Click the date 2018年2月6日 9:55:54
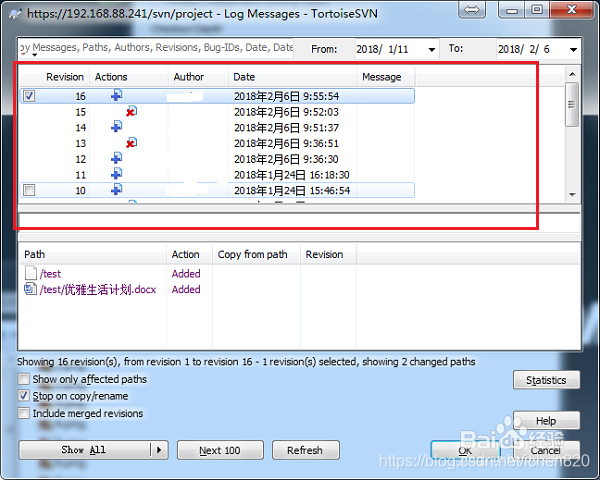This screenshot has width=600, height=480. (x=287, y=96)
